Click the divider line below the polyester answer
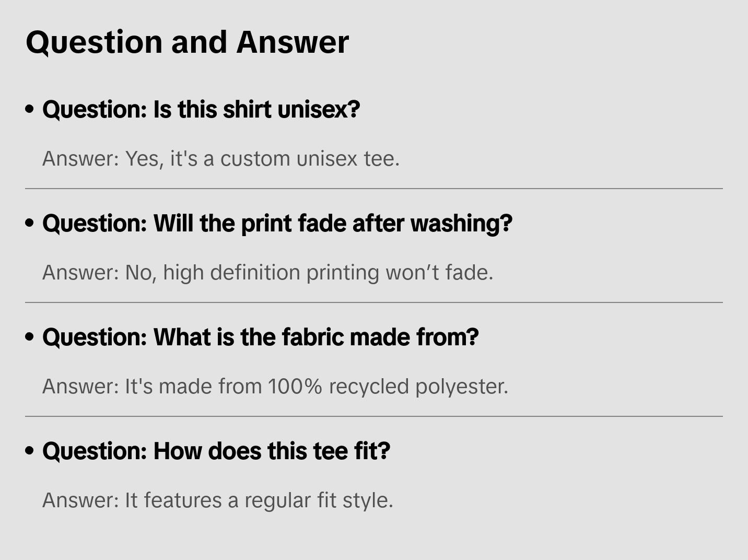The height and width of the screenshot is (560, 748). [374, 416]
